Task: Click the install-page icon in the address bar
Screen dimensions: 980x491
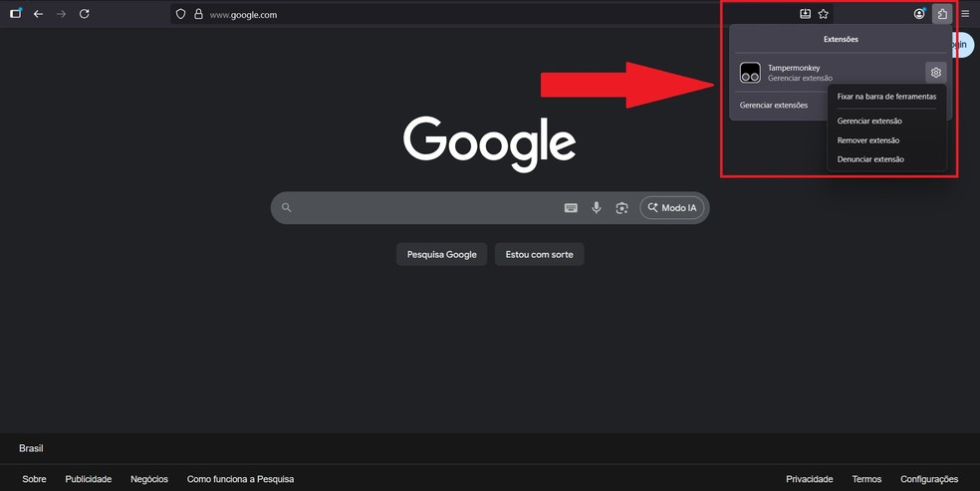Action: click(805, 14)
